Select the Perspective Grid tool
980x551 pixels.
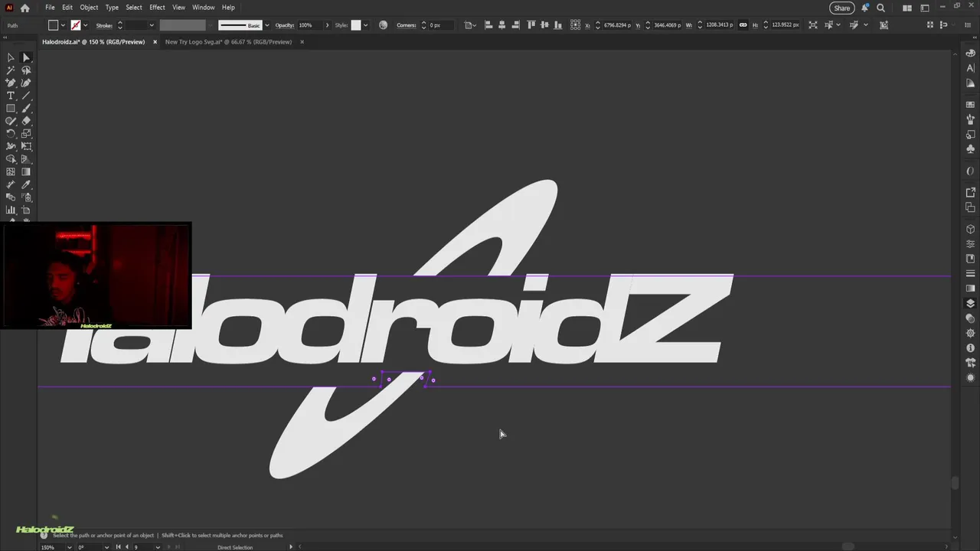[26, 159]
